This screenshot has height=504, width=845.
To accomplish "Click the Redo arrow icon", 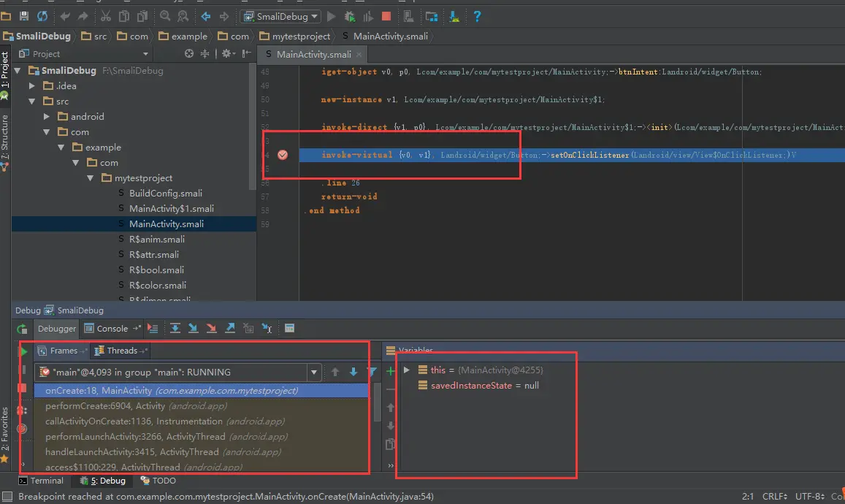I will (x=83, y=17).
